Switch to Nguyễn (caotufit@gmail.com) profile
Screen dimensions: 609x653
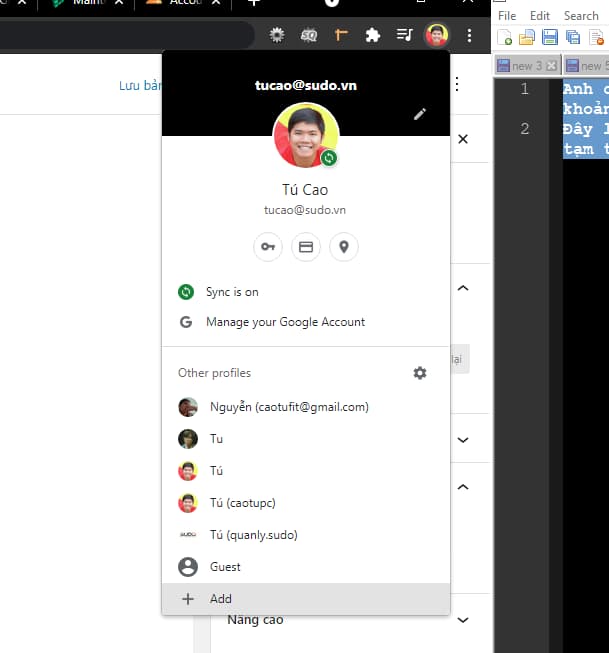306,407
